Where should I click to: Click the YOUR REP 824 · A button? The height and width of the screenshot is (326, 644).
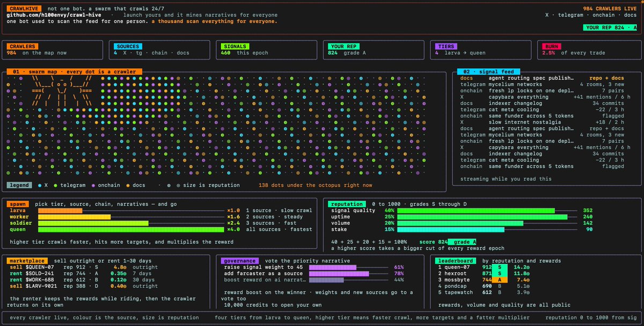pos(610,27)
